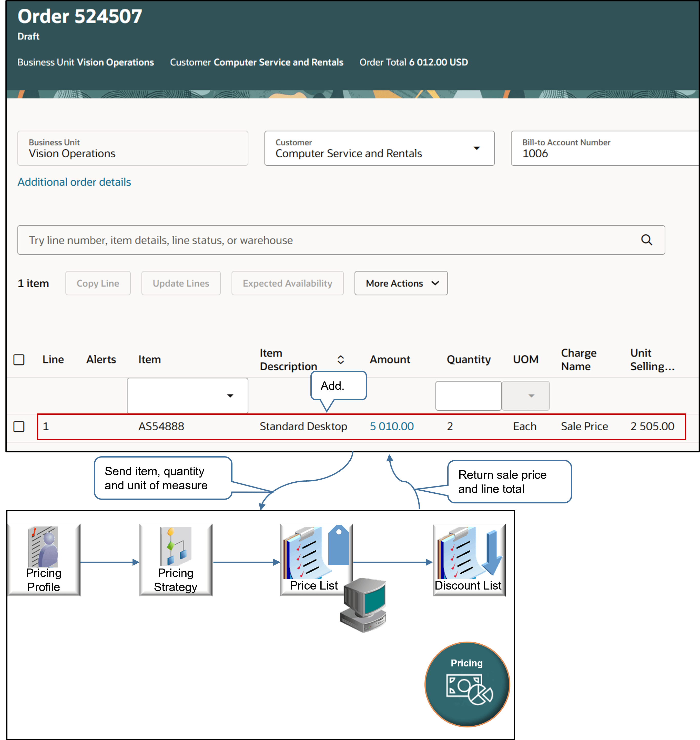The image size is (700, 740).
Task: Click the Update Lines button
Action: coord(181,283)
